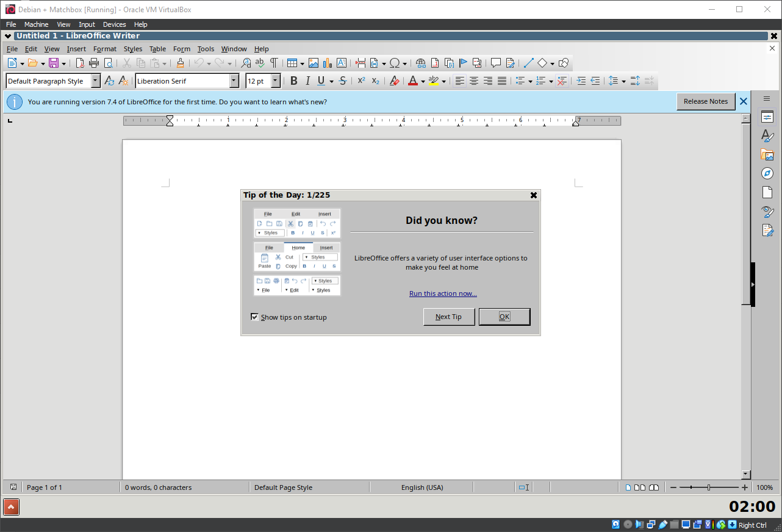Toggle unordered list formatting
This screenshot has height=532, width=782.
click(520, 81)
